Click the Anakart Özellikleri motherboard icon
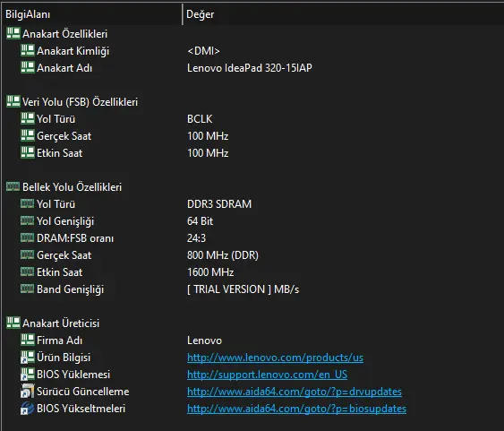 [13, 33]
